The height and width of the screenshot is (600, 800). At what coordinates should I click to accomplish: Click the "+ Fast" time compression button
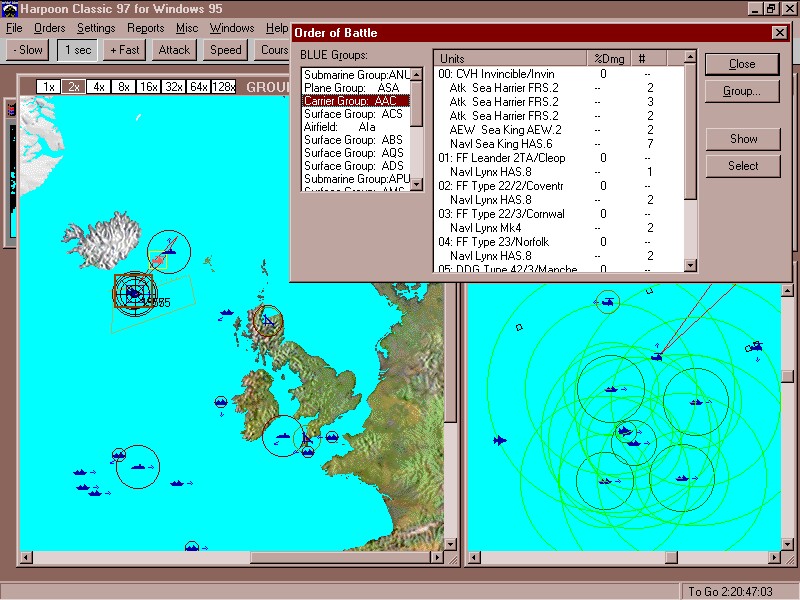coord(124,50)
